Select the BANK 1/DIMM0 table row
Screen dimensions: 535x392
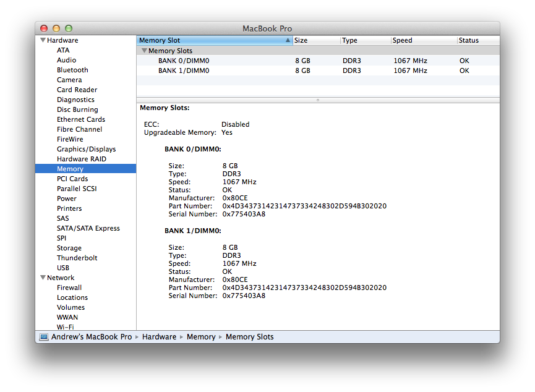tap(318, 70)
